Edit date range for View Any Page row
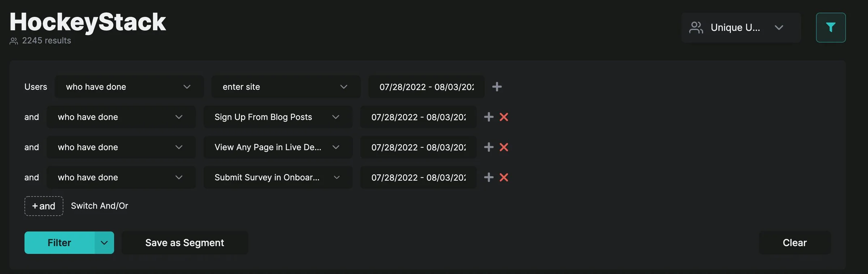 [x=418, y=147]
